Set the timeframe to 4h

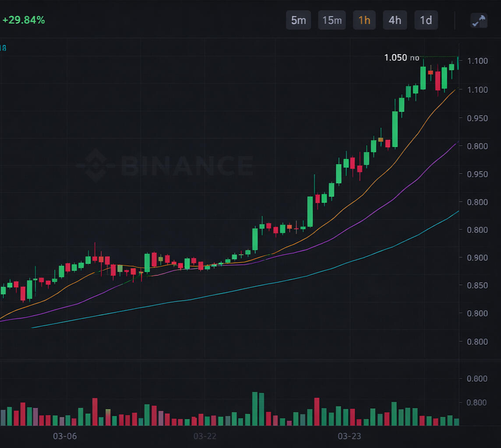[395, 21]
